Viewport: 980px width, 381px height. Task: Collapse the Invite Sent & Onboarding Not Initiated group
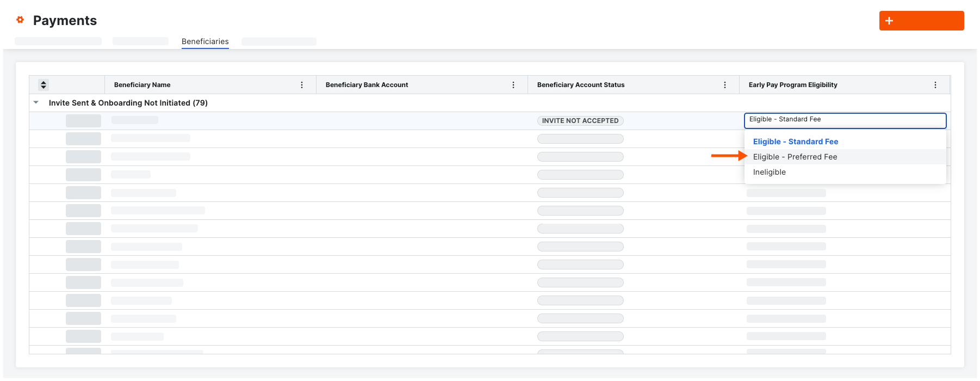pyautogui.click(x=36, y=102)
